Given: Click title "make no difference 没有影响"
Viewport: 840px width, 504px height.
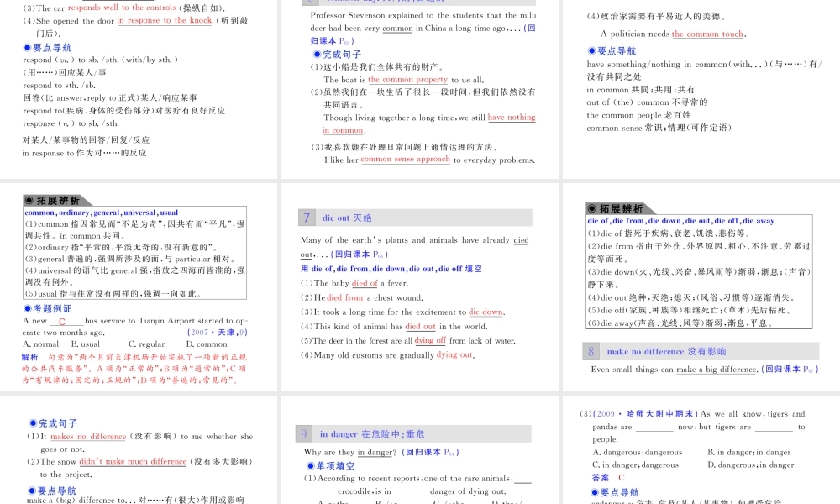Looking at the screenshot, I should [x=666, y=351].
